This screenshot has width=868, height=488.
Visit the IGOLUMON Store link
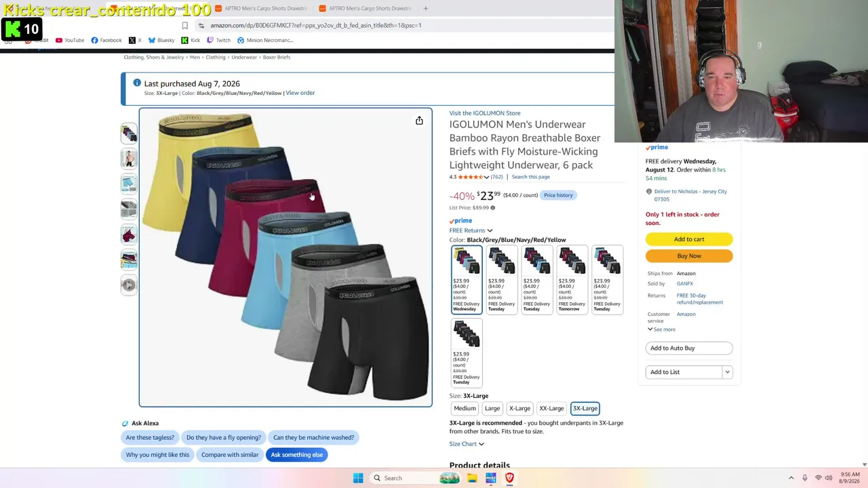[x=485, y=113]
